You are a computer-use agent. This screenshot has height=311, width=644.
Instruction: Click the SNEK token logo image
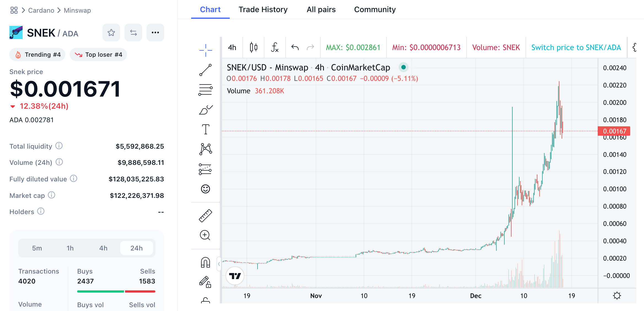(x=16, y=32)
